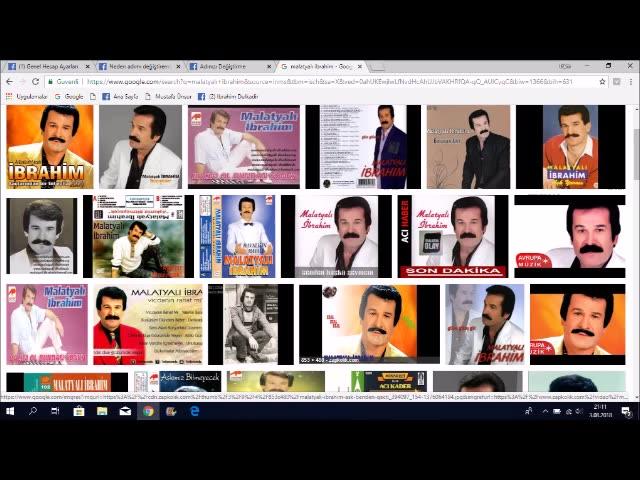Open the black-and-white portrait thumbnail
Viewport: 640px width, 480px height.
42,236
